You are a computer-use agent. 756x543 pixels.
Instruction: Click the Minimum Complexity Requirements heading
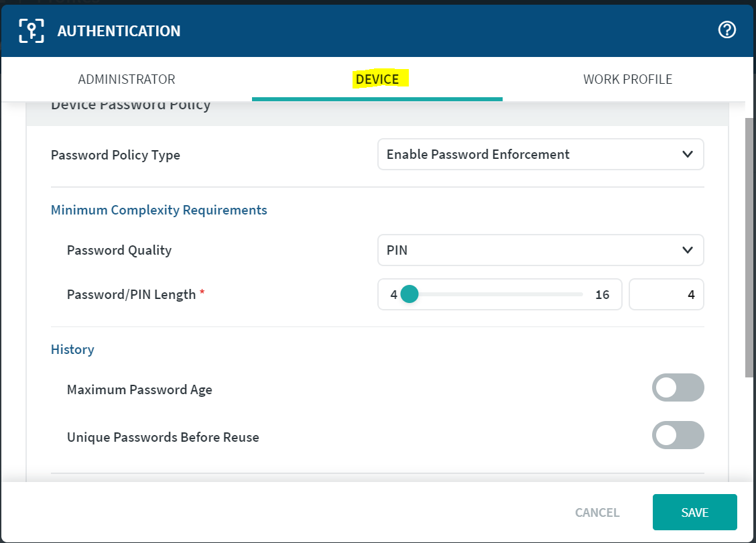[x=159, y=210]
